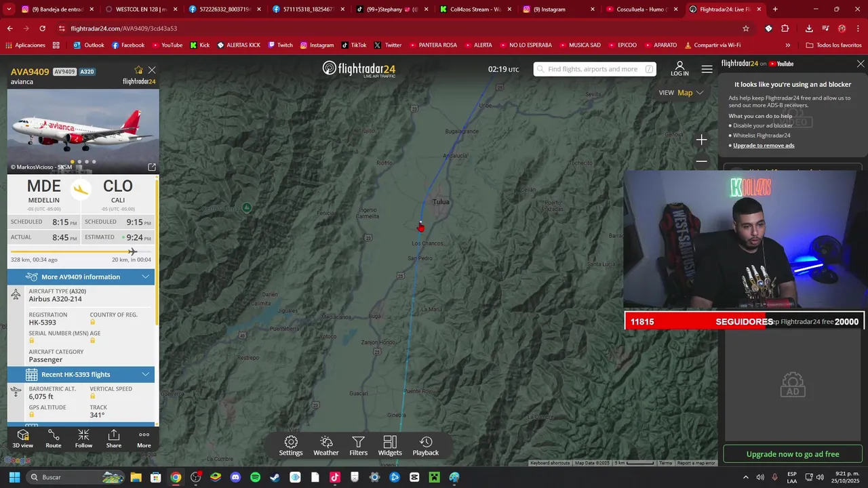Open map Settings at bottom toolbar
This screenshot has width=868, height=488.
(291, 446)
